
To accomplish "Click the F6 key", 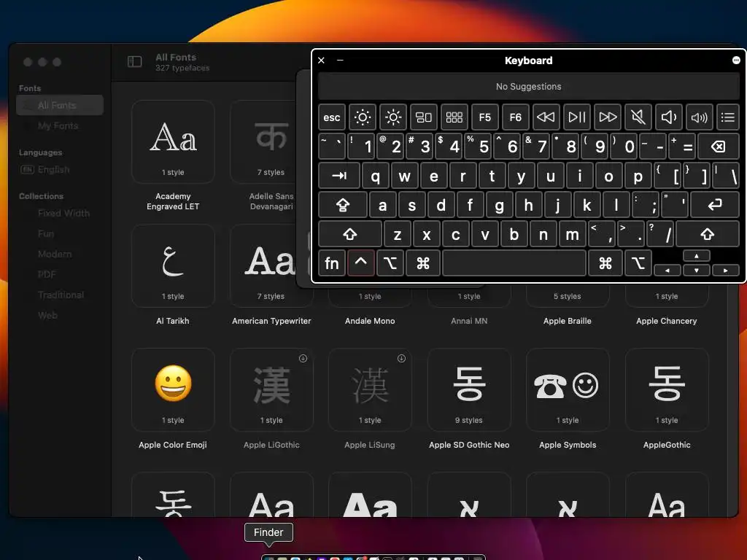I will 516,117.
